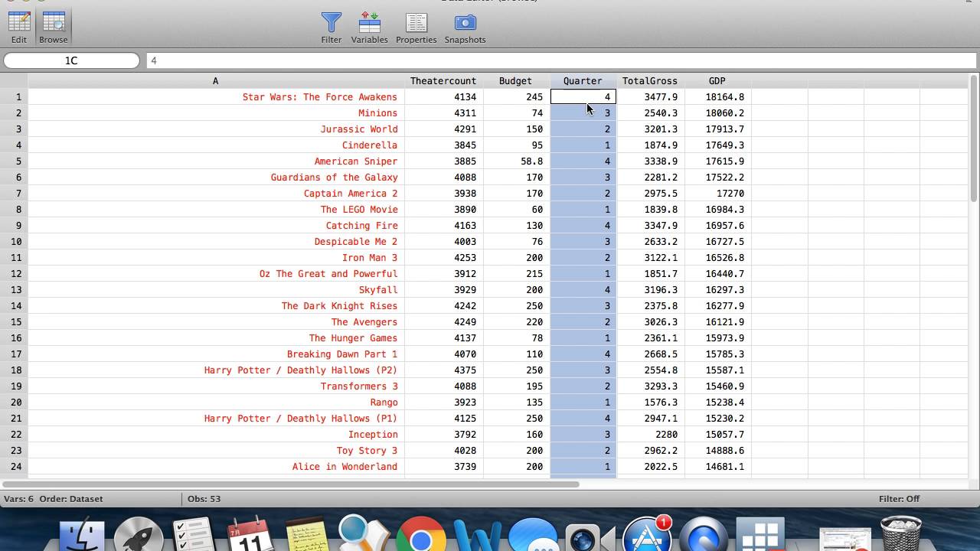
Task: Click the Alice in Wonderland cell
Action: pos(216,466)
